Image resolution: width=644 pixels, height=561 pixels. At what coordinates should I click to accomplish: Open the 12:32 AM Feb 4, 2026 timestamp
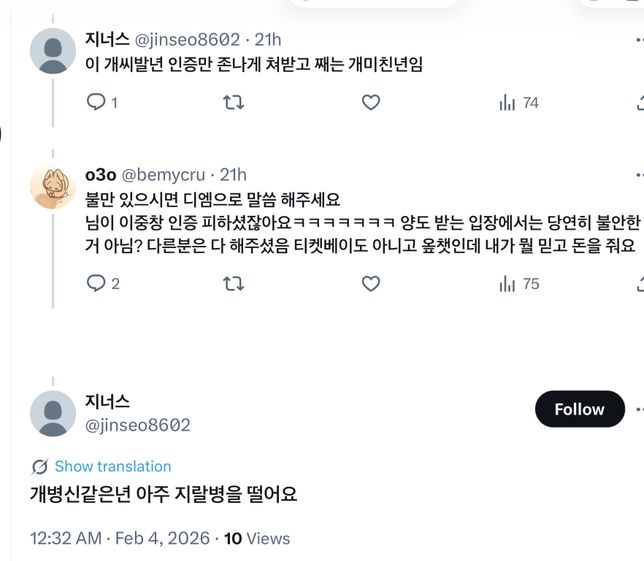click(120, 538)
